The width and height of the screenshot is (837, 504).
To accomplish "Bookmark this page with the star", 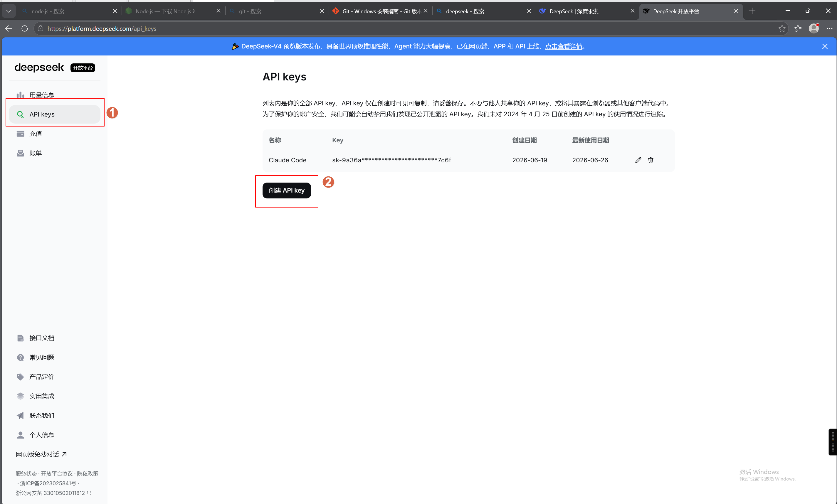I will pos(781,28).
